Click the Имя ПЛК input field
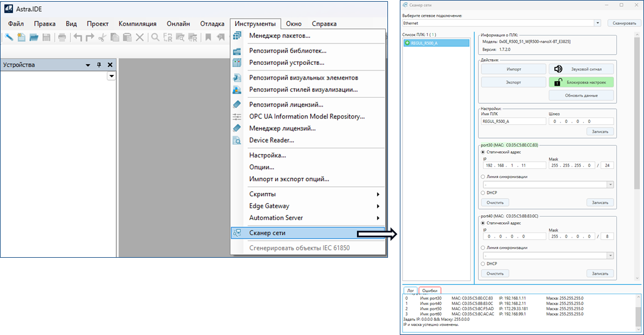Image resolution: width=644 pixels, height=335 pixels. pos(512,121)
